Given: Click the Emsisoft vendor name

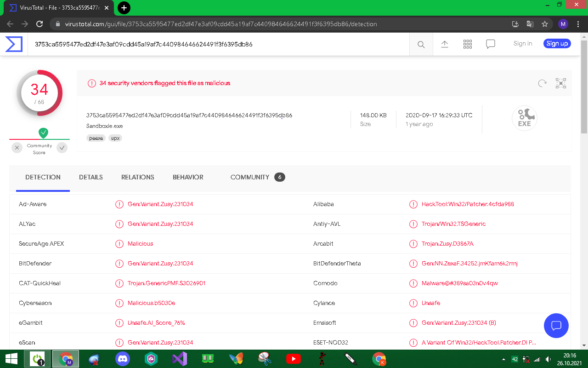Looking at the screenshot, I should click(325, 323).
